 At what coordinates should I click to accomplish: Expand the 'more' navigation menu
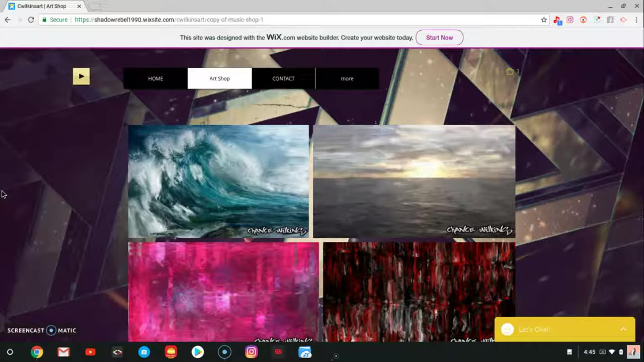pyautogui.click(x=347, y=78)
